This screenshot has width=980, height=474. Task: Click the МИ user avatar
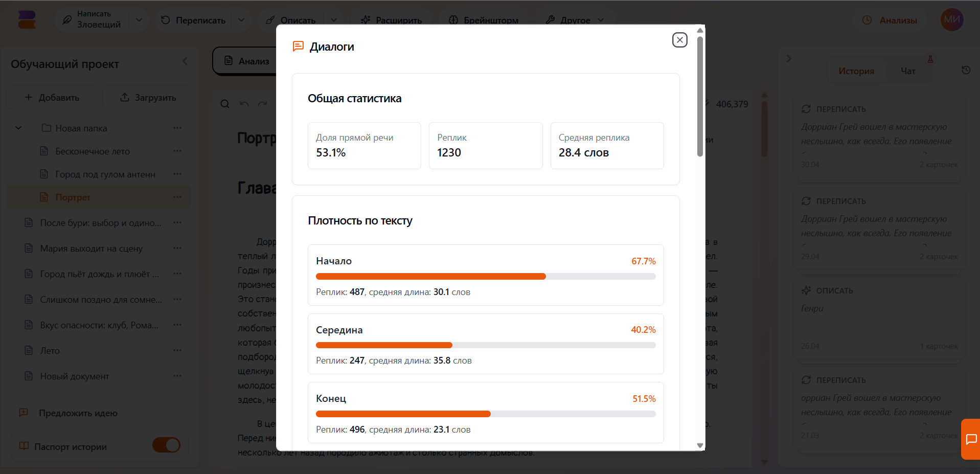pos(952,20)
